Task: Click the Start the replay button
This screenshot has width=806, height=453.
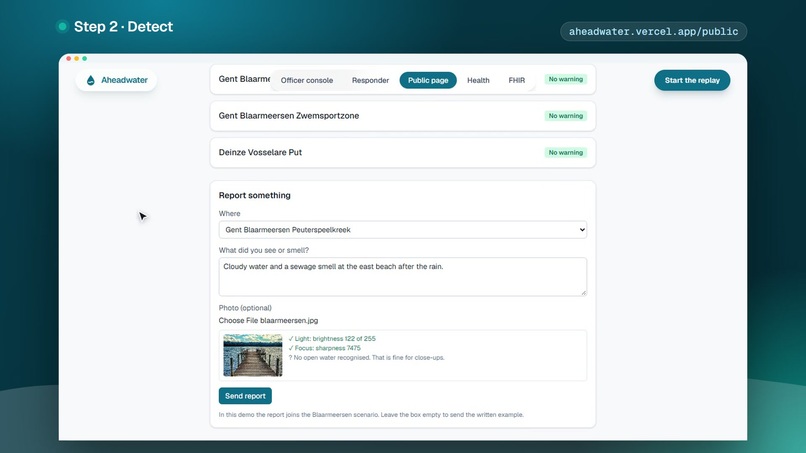Action: [x=692, y=80]
